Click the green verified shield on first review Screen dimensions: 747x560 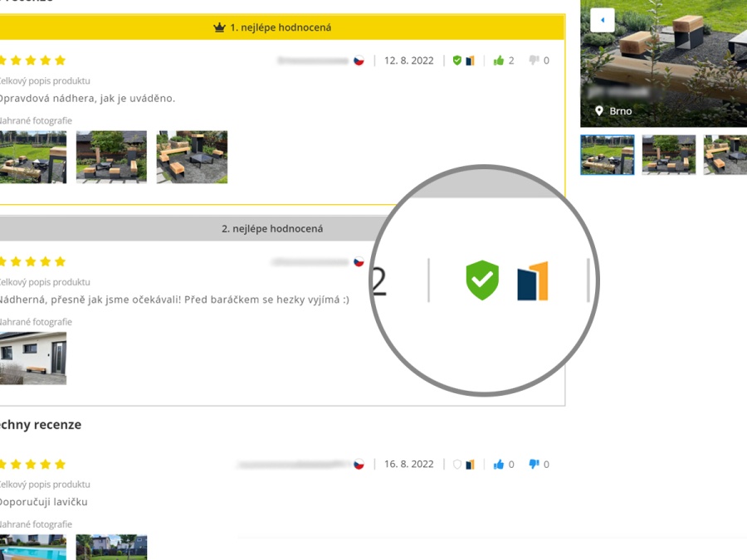(x=456, y=61)
